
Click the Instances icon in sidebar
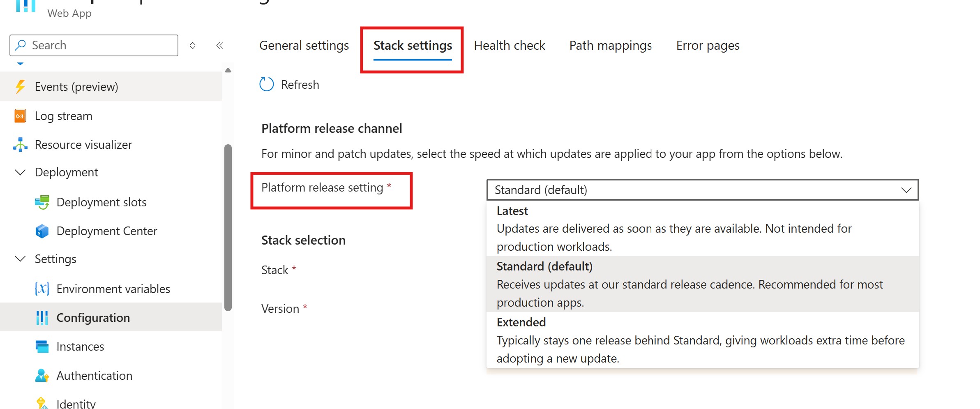point(42,347)
